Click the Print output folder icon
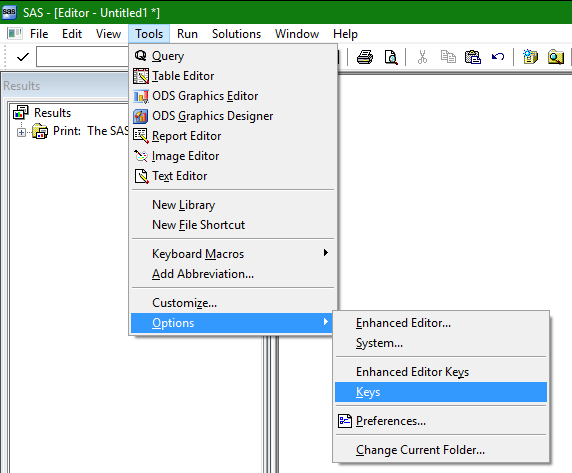This screenshot has width=572, height=473. click(x=40, y=131)
